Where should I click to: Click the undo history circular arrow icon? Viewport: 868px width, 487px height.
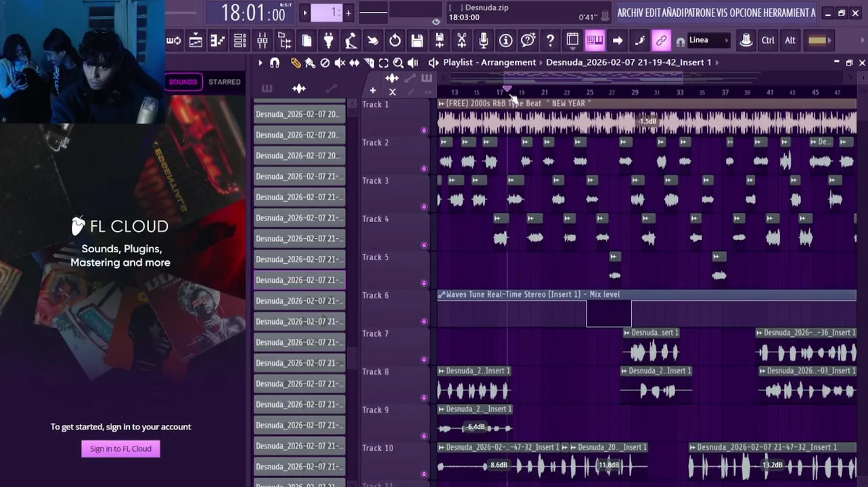coord(395,41)
